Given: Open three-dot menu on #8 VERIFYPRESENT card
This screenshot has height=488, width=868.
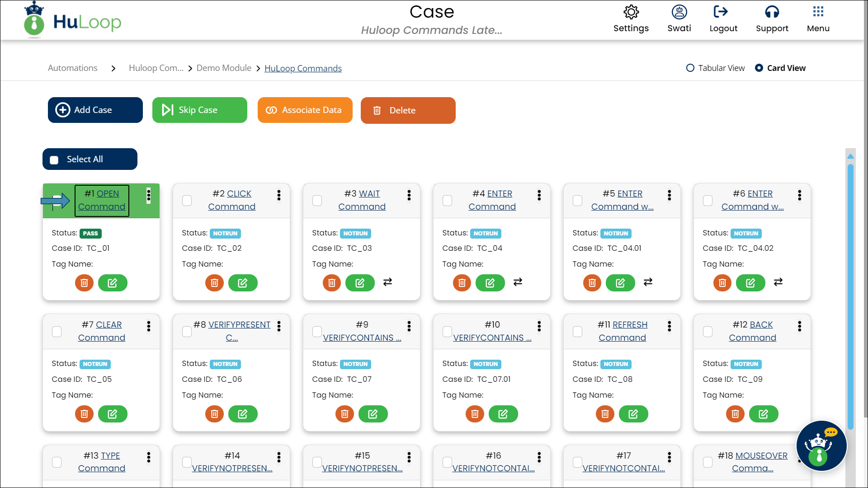Looking at the screenshot, I should [278, 326].
